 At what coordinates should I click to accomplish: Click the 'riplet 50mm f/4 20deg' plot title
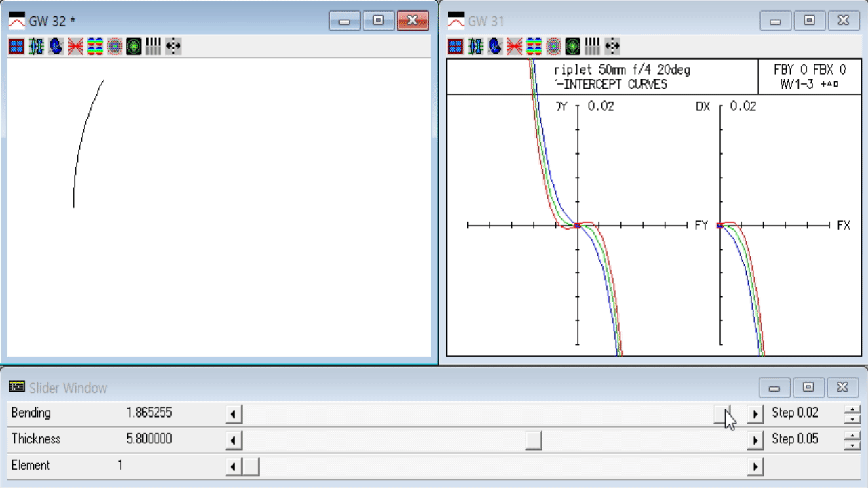pos(622,70)
